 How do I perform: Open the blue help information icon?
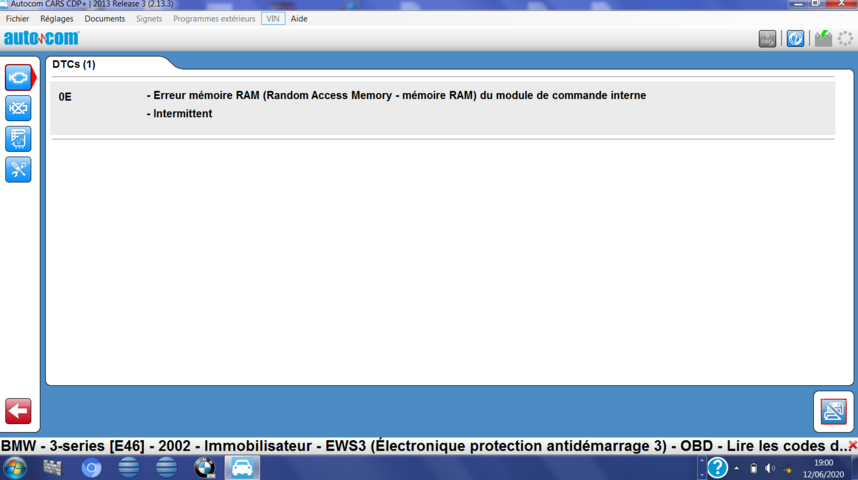pyautogui.click(x=795, y=39)
